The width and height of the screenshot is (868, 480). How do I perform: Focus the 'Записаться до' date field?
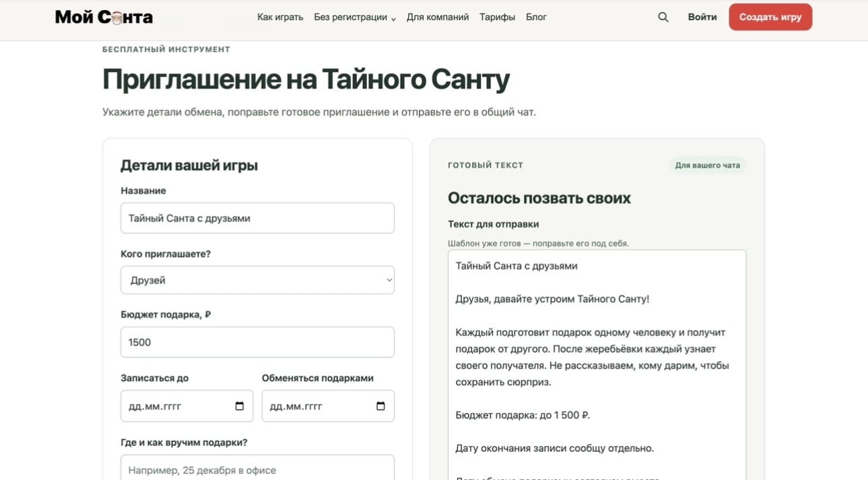pos(187,406)
